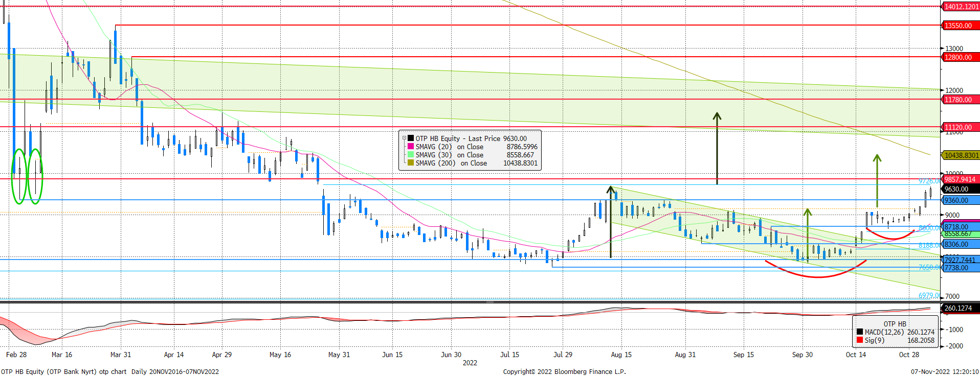This screenshot has width=980, height=376.
Task: Click the May 16 date on the time axis
Action: 280,355
